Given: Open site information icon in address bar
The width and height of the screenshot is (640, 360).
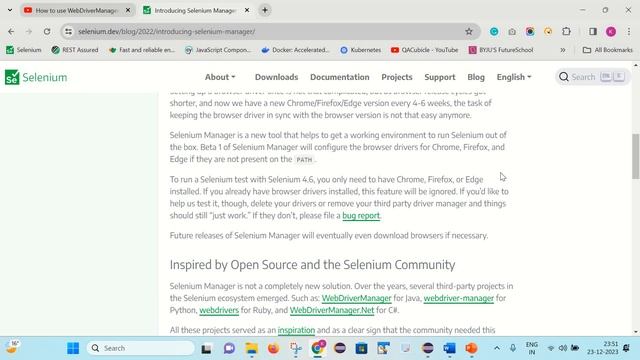Looking at the screenshot, I should pyautogui.click(x=68, y=31).
